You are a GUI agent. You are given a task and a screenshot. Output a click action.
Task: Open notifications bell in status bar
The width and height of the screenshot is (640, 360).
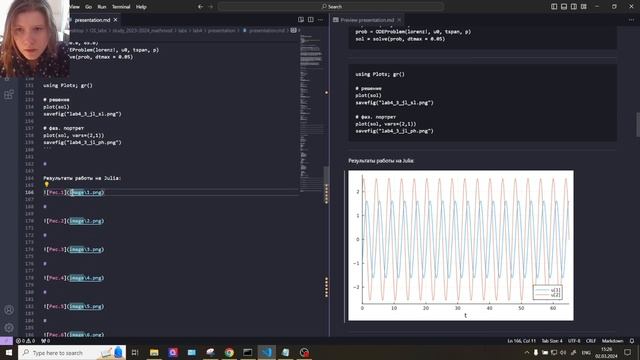coord(632,341)
